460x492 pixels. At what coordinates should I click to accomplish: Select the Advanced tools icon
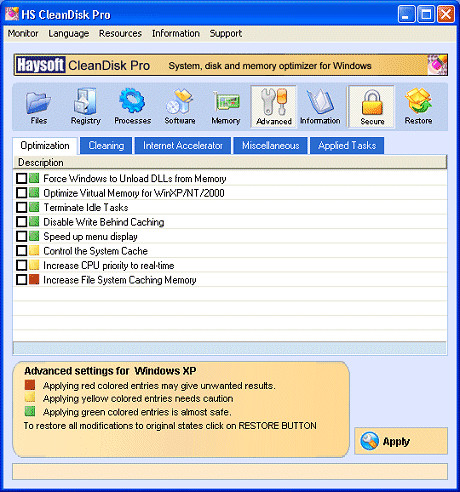(x=274, y=107)
